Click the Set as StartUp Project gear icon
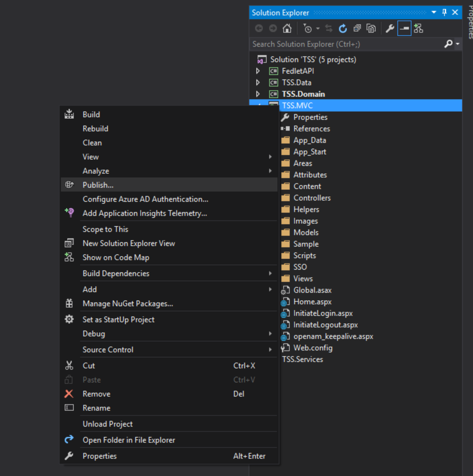Screen dimensions: 473x476 pos(69,319)
